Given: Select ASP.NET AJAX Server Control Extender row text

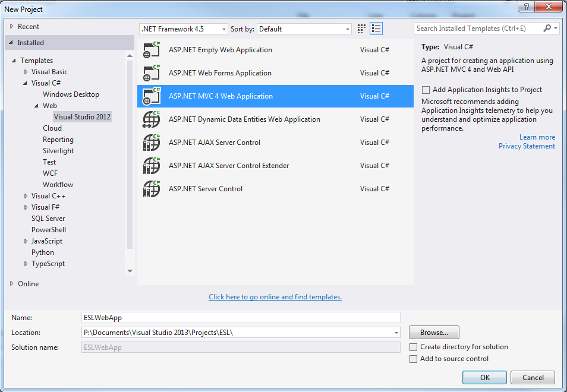Looking at the screenshot, I should [229, 166].
